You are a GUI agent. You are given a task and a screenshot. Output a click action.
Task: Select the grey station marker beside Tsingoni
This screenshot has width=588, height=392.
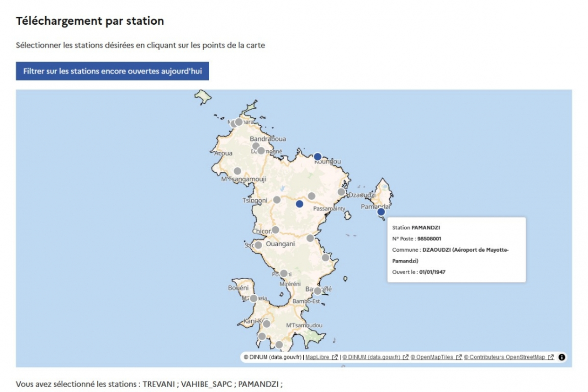[277, 200]
